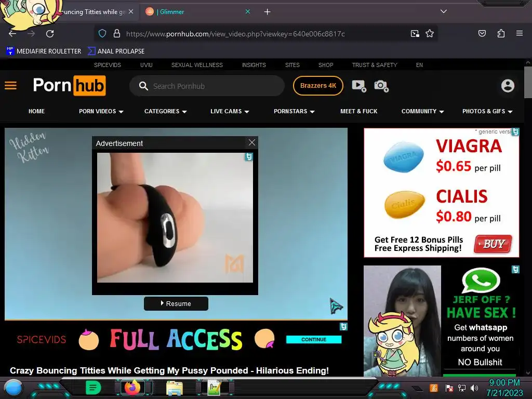532x399 pixels.
Task: Expand the PHOTOS & GIFS navigation dropdown
Action: coord(487,111)
